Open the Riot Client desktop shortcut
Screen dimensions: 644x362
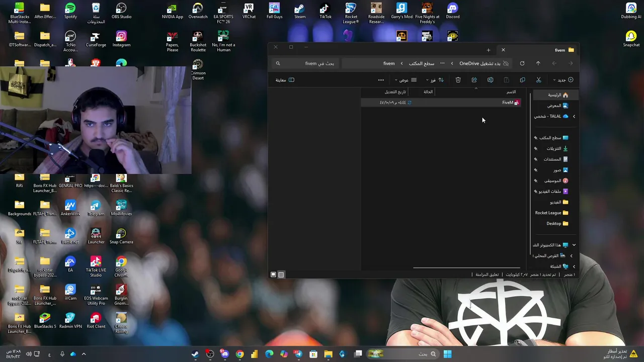(x=96, y=321)
